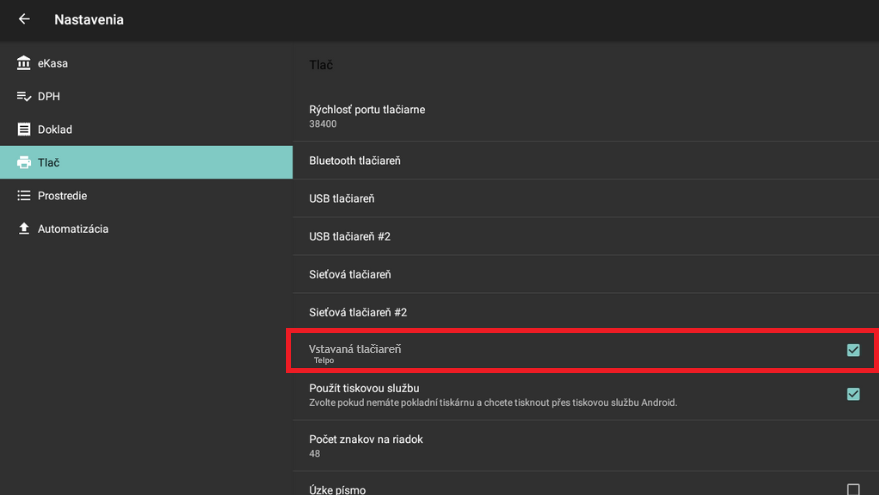Open Bluetooth tlačiareň selection
The width and height of the screenshot is (879, 495).
(355, 161)
